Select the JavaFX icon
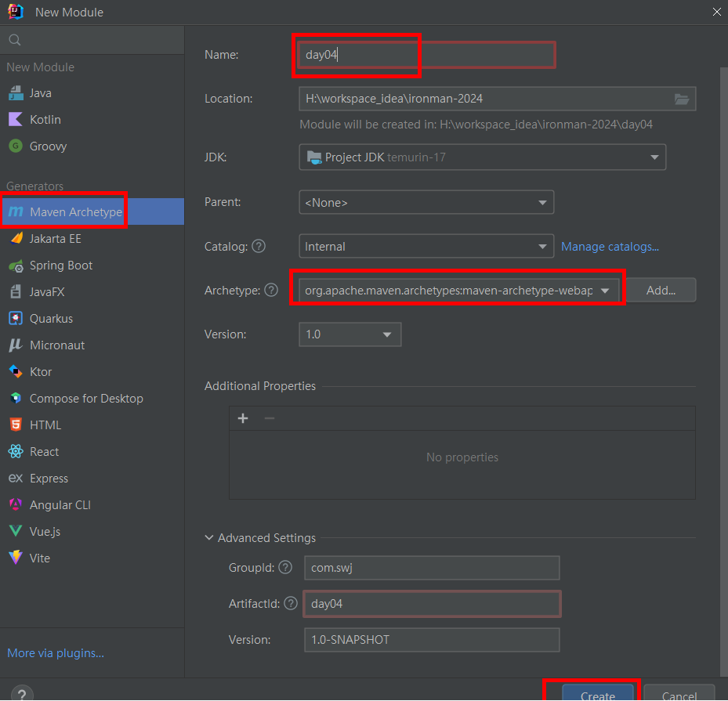This screenshot has height=701, width=728. pyautogui.click(x=16, y=292)
